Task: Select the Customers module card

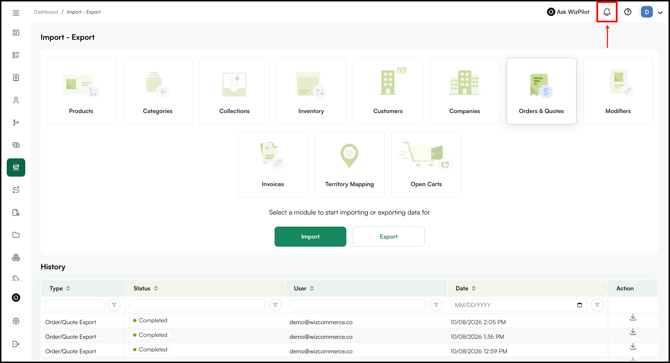Action: click(388, 91)
